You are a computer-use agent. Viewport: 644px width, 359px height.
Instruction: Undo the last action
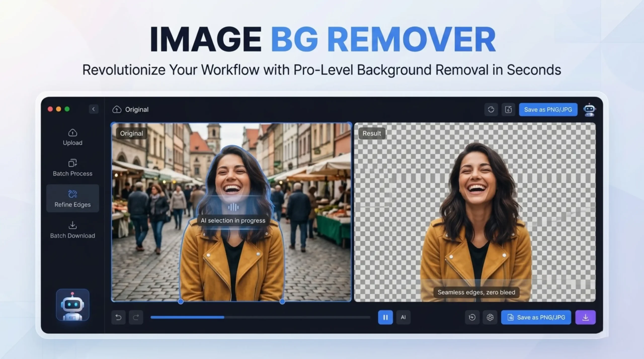[118, 317]
